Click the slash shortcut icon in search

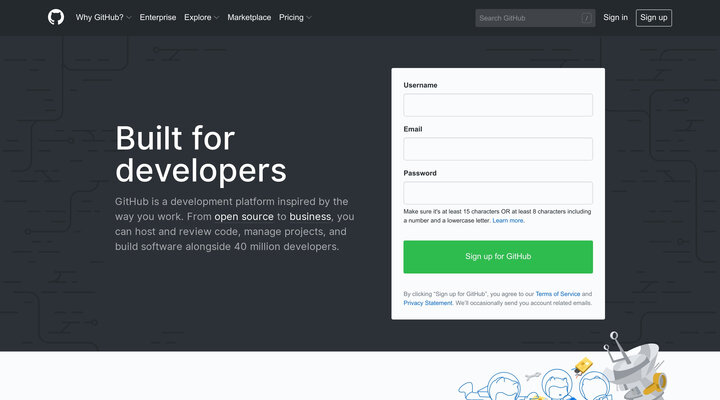pos(586,18)
